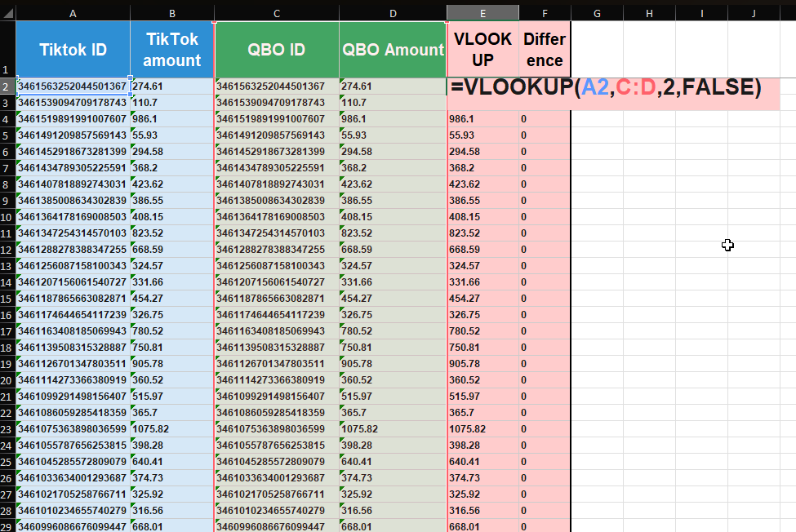Click column header G
Image resolution: width=796 pixels, height=532 pixels.
[x=597, y=12]
